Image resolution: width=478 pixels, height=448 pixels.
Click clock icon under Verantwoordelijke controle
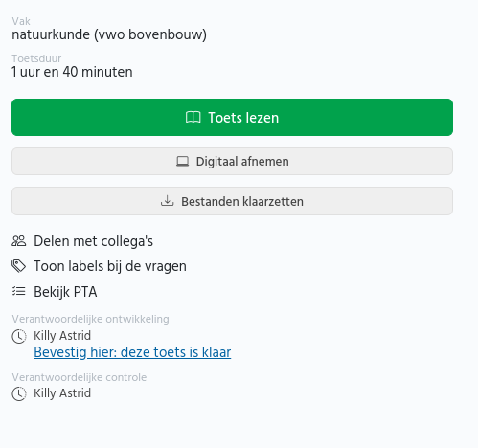coord(19,393)
